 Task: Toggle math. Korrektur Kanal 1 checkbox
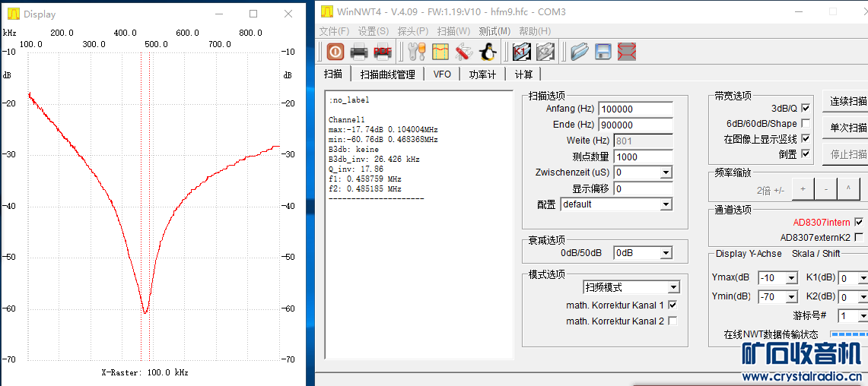[672, 305]
